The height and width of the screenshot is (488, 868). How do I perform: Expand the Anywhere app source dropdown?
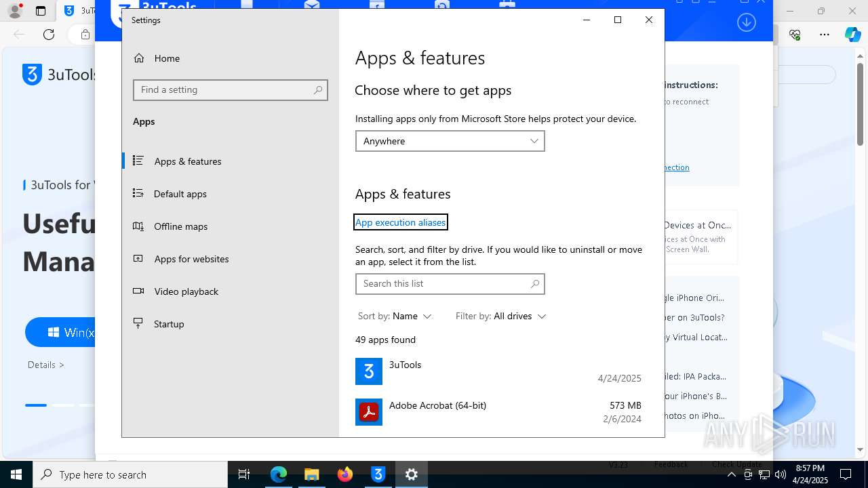pos(450,141)
